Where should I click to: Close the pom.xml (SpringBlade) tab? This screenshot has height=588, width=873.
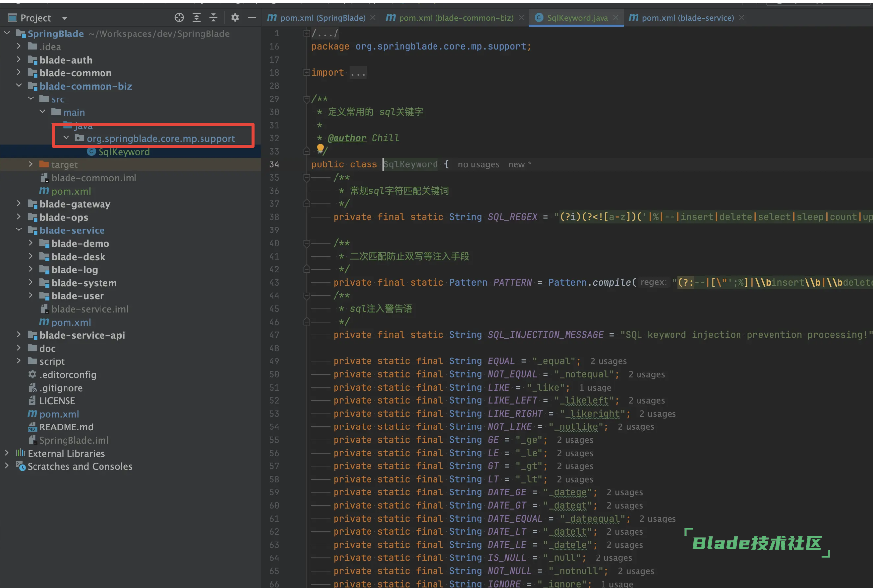tap(373, 18)
